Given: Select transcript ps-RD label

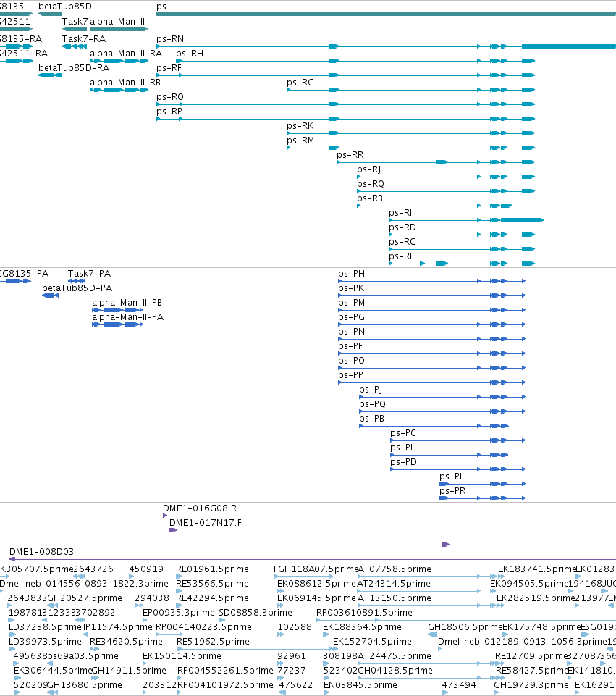Looking at the screenshot, I should 402,227.
